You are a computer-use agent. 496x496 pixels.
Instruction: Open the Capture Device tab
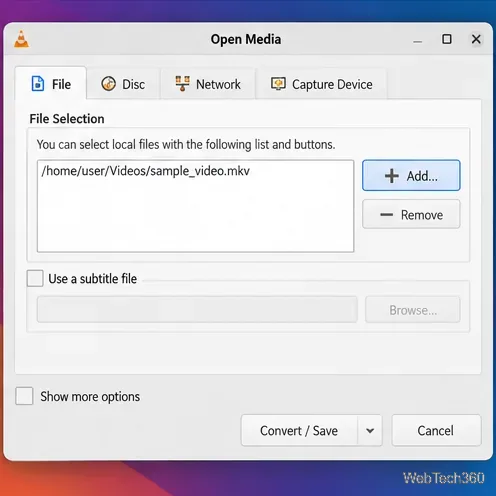coord(322,84)
